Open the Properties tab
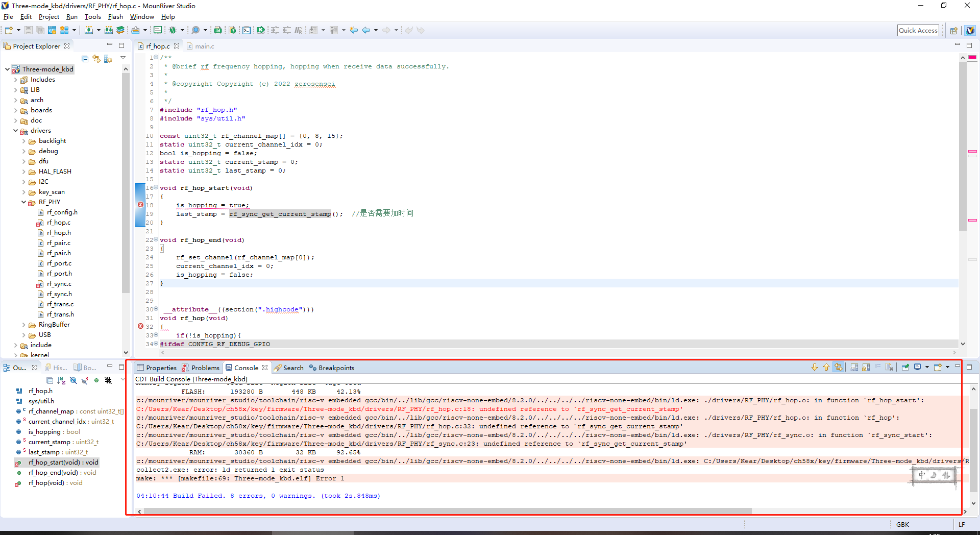The width and height of the screenshot is (980, 535). pos(157,368)
